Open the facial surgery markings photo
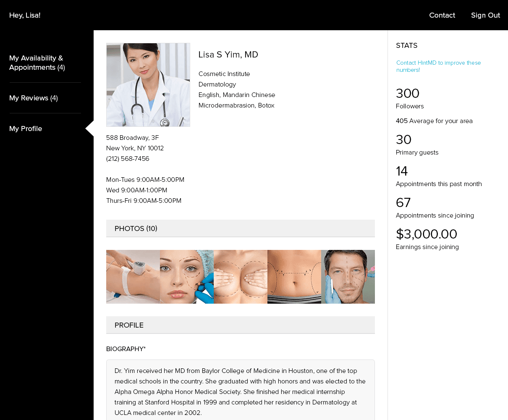The width and height of the screenshot is (508, 420). (x=186, y=276)
